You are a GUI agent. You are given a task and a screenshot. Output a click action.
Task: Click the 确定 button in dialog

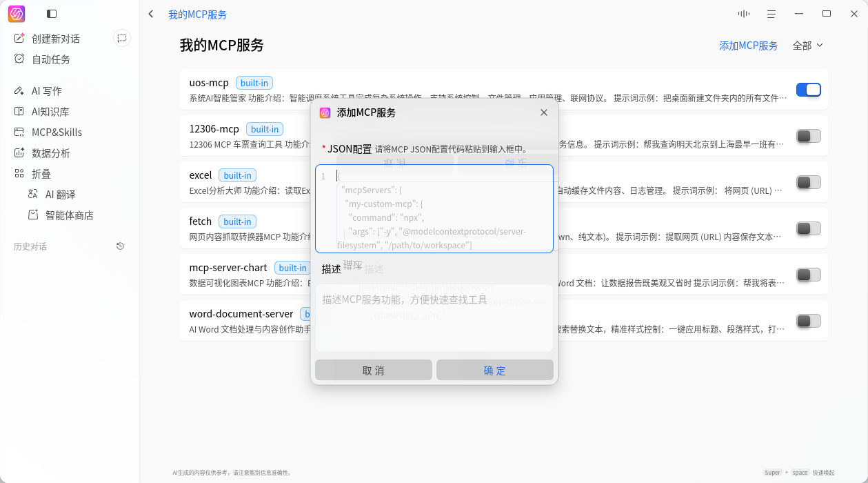coord(495,370)
